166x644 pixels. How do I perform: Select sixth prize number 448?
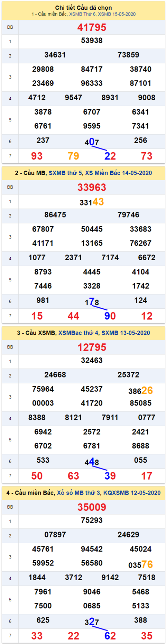point(92,462)
